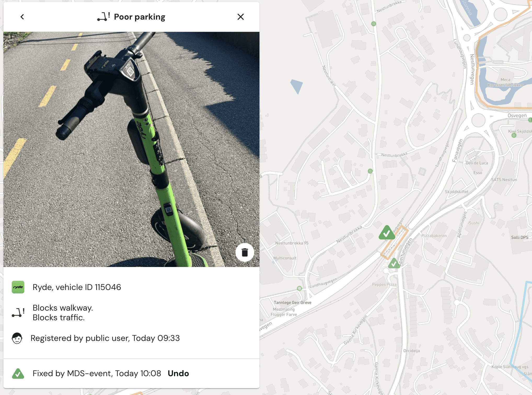Click the scooter warning icon beside Blocks walkway
The image size is (532, 395).
pyautogui.click(x=18, y=312)
